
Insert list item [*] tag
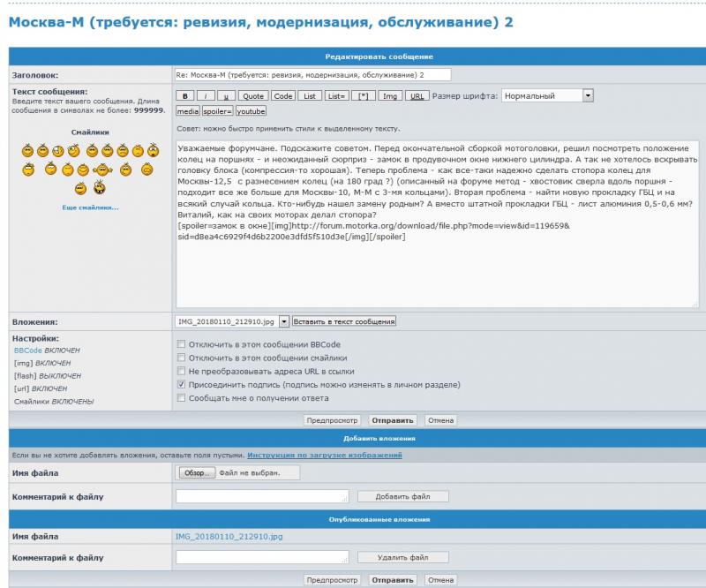coord(364,95)
